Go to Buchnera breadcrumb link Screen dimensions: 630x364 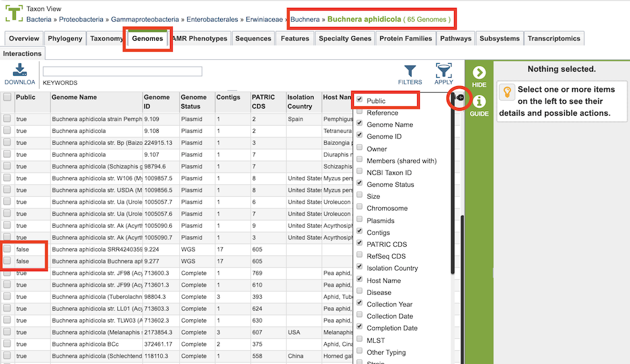coord(305,19)
